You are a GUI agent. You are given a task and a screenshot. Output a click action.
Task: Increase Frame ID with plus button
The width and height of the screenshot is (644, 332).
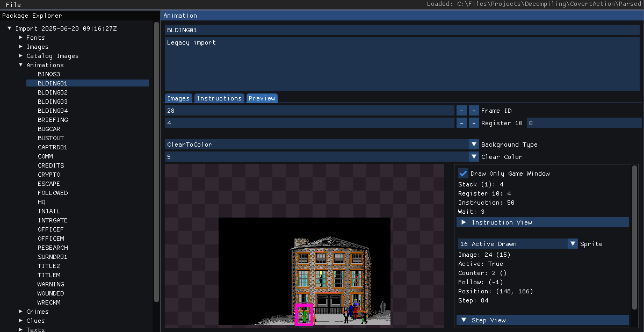tap(474, 111)
